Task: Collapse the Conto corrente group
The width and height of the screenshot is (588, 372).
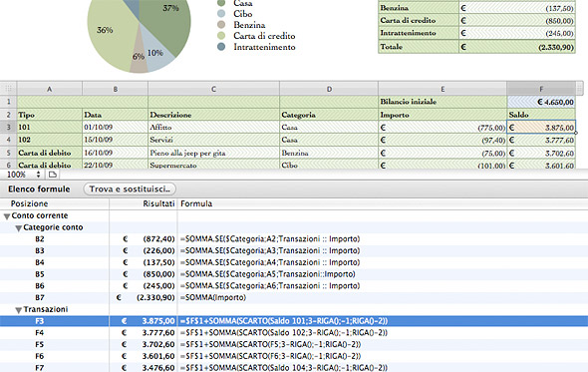Action: (7, 216)
